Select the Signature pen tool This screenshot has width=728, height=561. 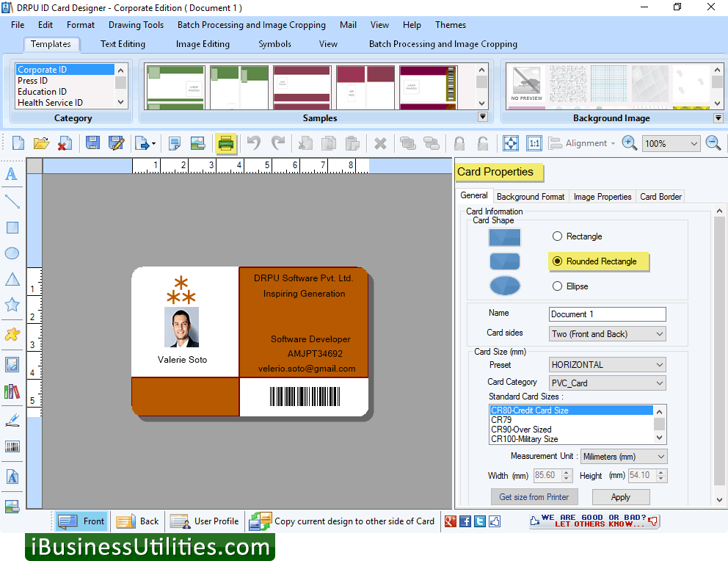[x=12, y=420]
